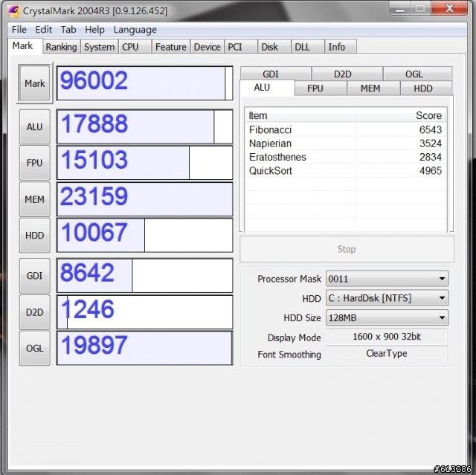This screenshot has width=476, height=475.
Task: Click the Score column header
Action: [x=401, y=115]
